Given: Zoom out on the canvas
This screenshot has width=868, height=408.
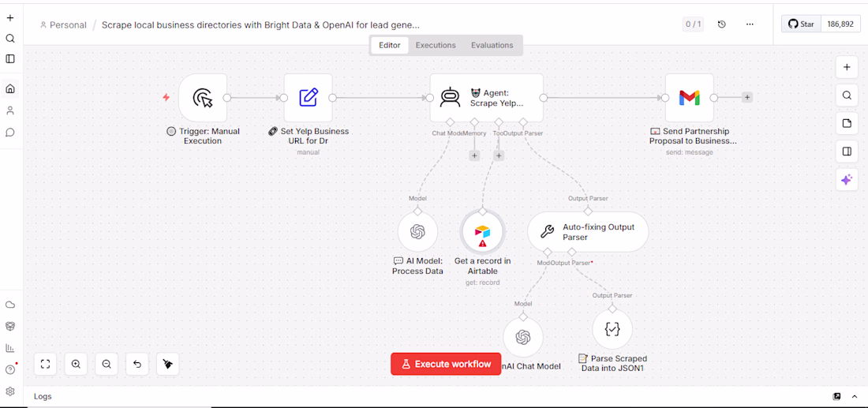Looking at the screenshot, I should point(107,364).
